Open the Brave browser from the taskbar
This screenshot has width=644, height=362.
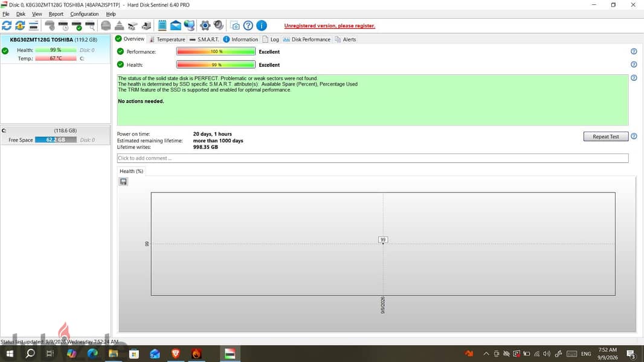pyautogui.click(x=175, y=354)
